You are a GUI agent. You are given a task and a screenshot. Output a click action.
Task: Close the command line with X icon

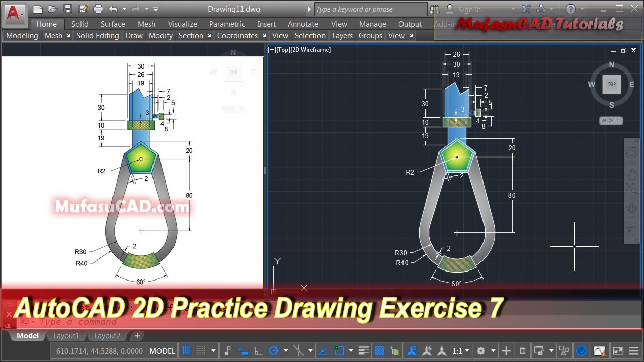[8, 314]
